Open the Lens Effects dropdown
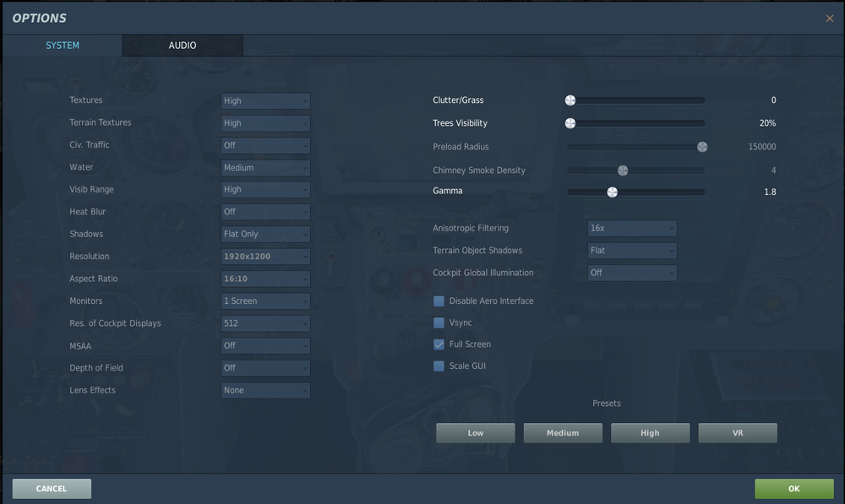The image size is (845, 504). 264,390
